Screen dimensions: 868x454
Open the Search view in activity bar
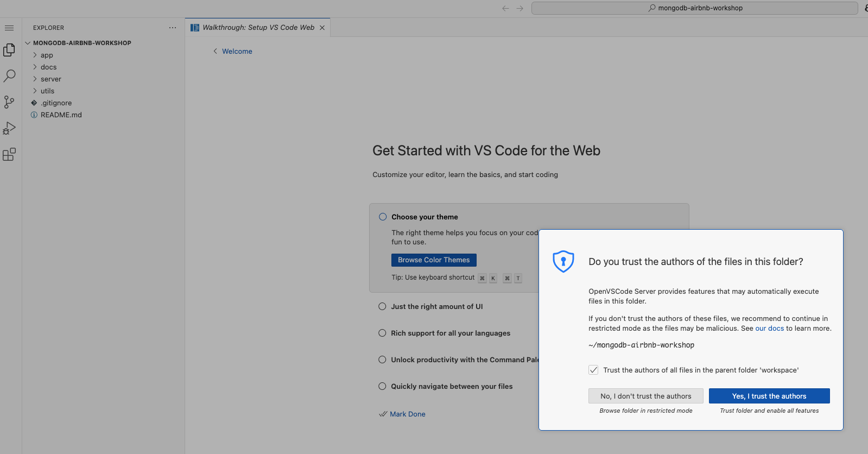tap(9, 76)
